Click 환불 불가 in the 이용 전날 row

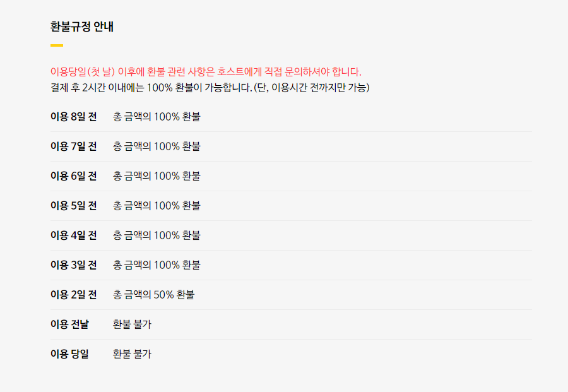pos(132,324)
